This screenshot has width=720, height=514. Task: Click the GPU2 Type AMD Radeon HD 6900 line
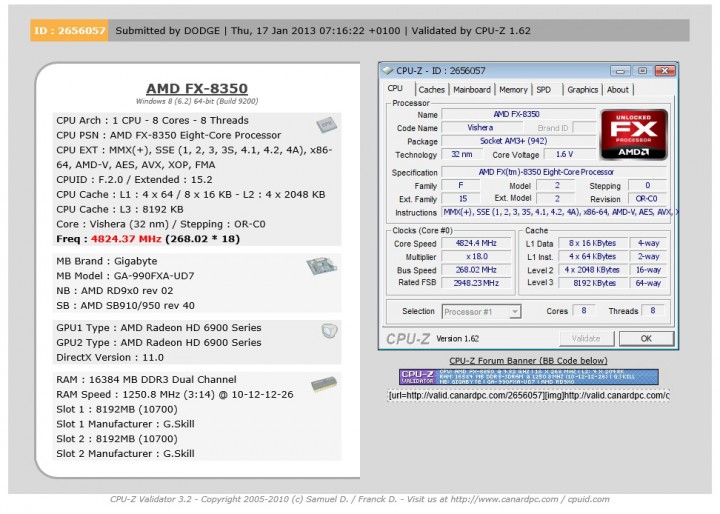[x=159, y=343]
